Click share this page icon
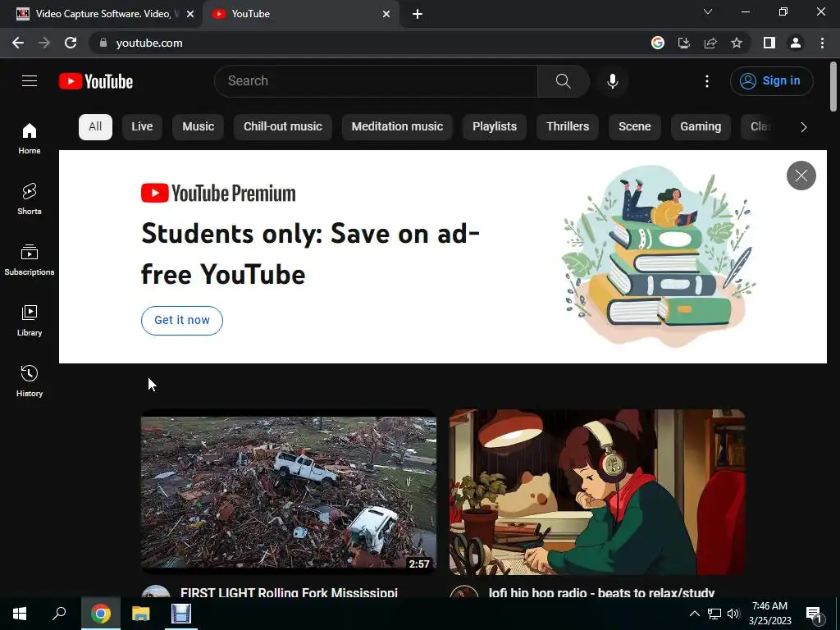 pos(710,43)
